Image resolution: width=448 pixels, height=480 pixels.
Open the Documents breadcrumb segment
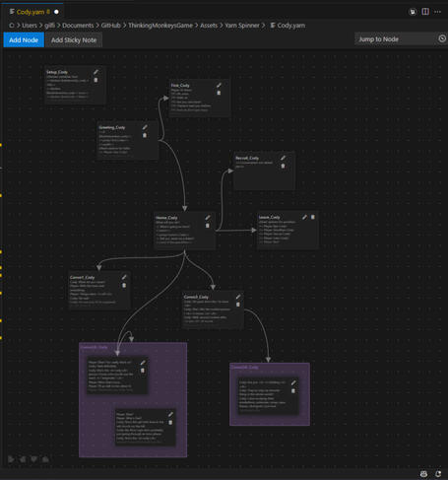click(78, 26)
